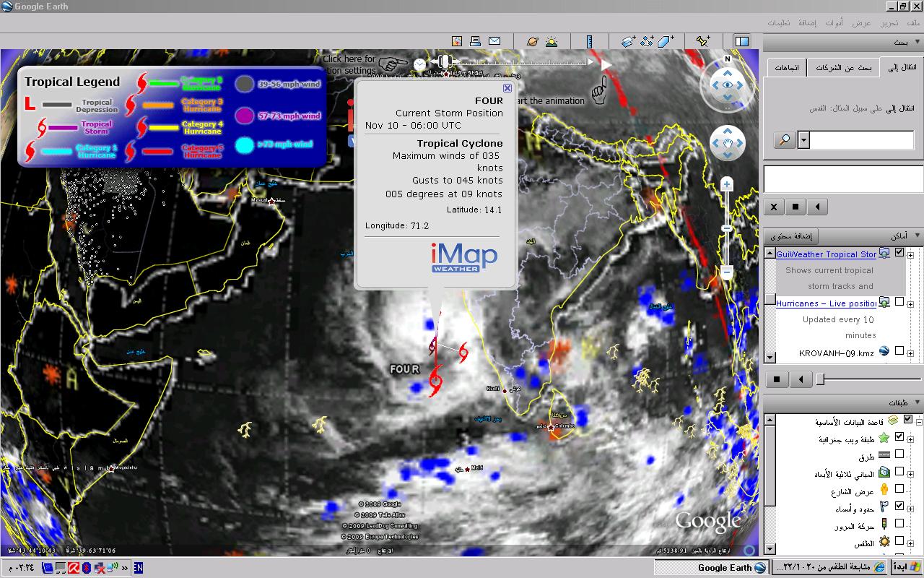The width and height of the screenshot is (924, 578).
Task: Collapse the Primary Database layers node
Action: pyautogui.click(x=919, y=421)
